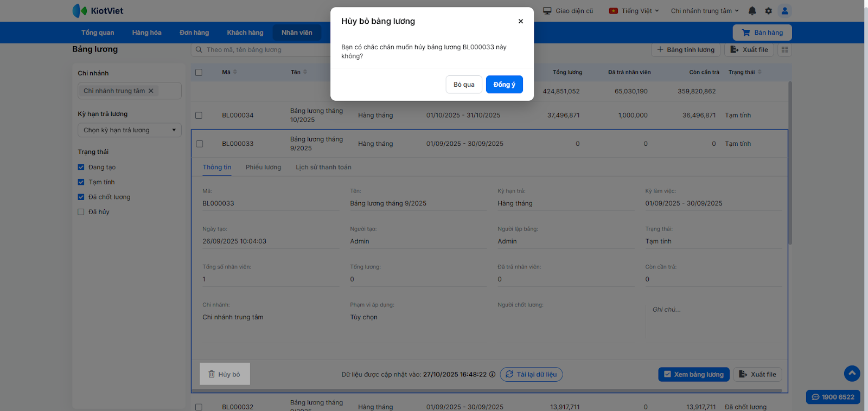Open the Bán hàng sales screen

[762, 33]
